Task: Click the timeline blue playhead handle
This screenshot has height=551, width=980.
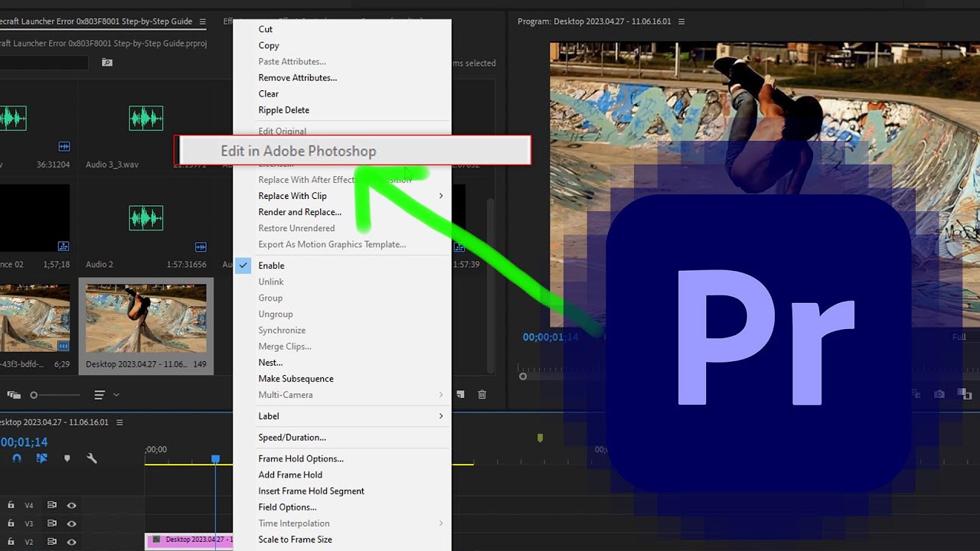Action: [216, 459]
